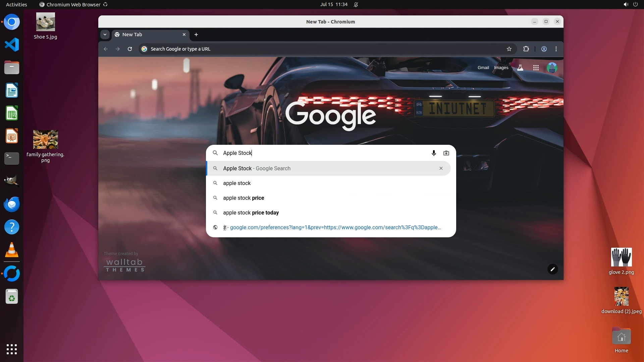Open the Extensions puzzle icon
Viewport: 644px width, 362px height.
pos(526,49)
